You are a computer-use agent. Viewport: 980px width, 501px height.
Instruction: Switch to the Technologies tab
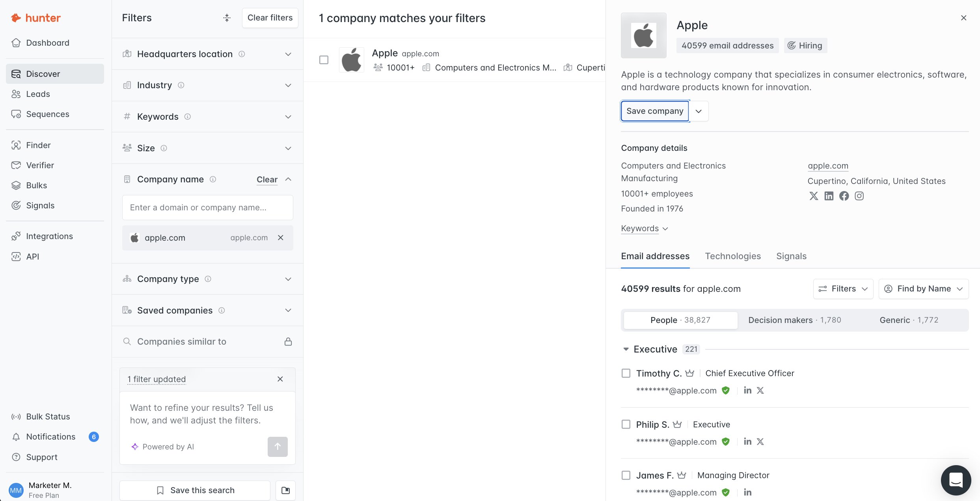coord(733,256)
